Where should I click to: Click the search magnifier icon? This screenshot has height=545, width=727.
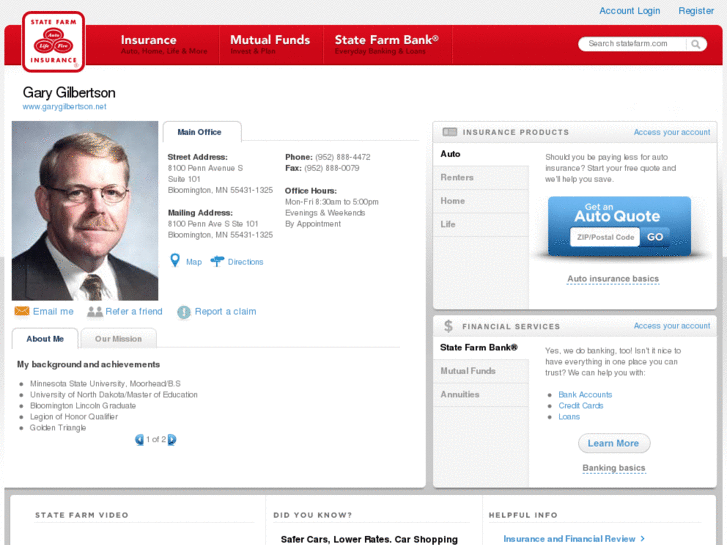[x=695, y=44]
